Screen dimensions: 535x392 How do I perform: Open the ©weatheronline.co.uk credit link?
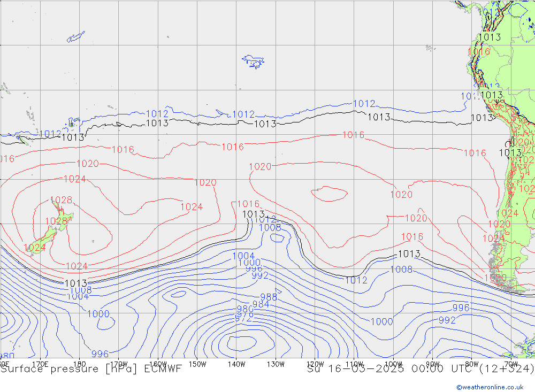coord(490,387)
